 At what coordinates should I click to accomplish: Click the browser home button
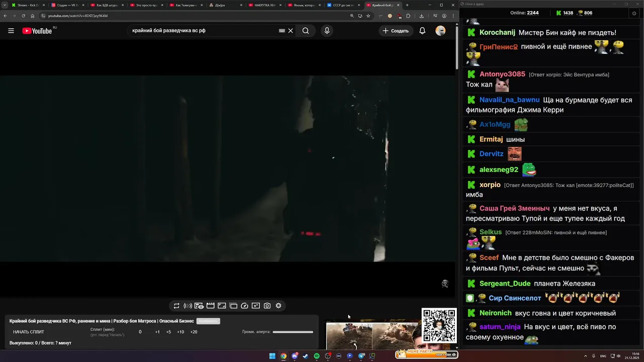tap(33, 16)
